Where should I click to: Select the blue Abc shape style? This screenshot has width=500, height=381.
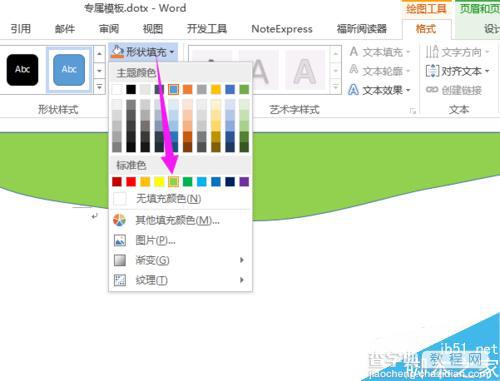pyautogui.click(x=69, y=70)
